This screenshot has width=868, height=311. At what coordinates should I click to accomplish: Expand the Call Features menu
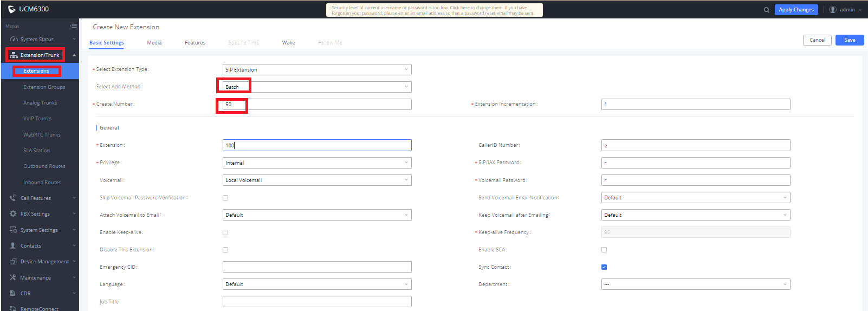coord(74,198)
